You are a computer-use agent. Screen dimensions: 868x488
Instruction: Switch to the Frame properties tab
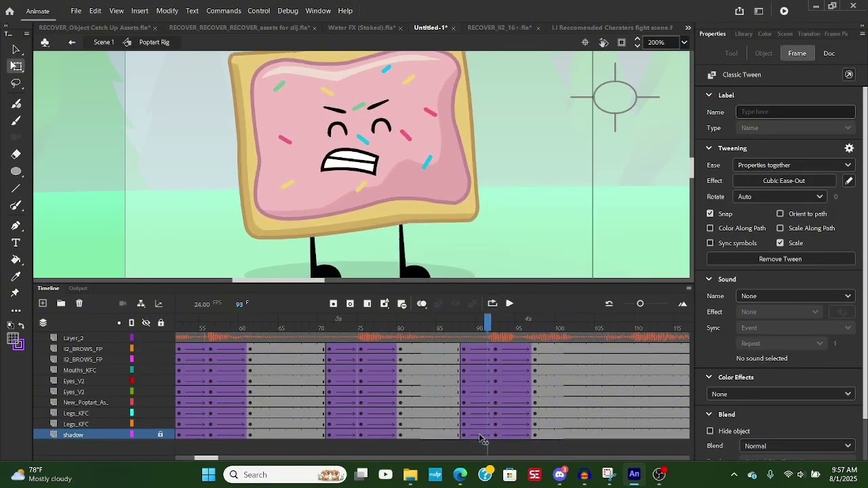(797, 54)
